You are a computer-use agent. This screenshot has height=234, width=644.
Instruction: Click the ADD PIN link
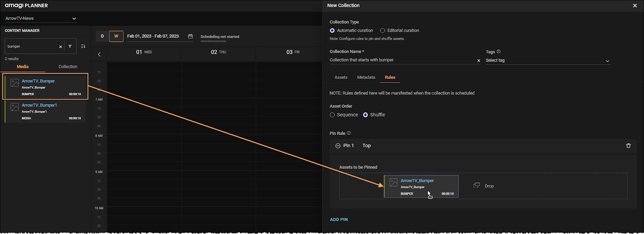[x=339, y=220]
